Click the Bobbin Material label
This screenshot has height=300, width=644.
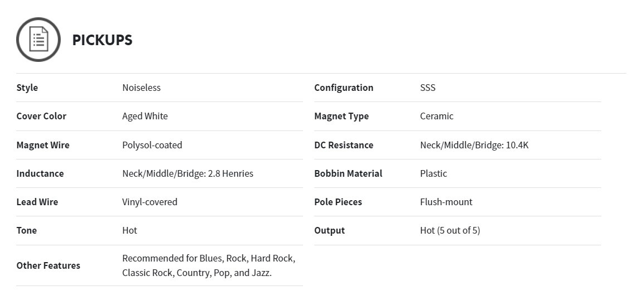pyautogui.click(x=348, y=173)
